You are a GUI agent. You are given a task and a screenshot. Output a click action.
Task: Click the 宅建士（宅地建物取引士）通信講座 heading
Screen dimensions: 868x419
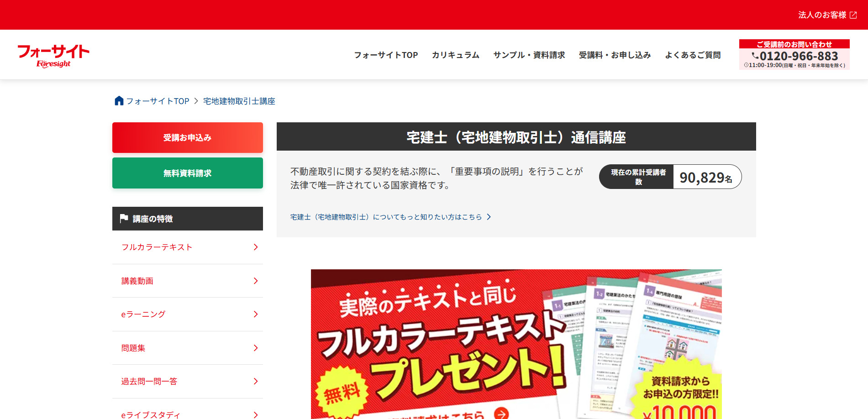tap(516, 137)
